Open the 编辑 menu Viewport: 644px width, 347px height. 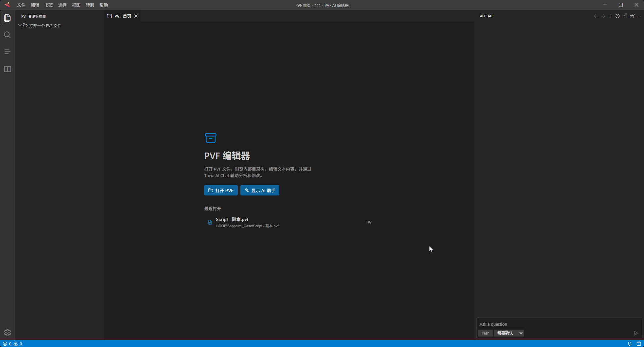coord(35,5)
